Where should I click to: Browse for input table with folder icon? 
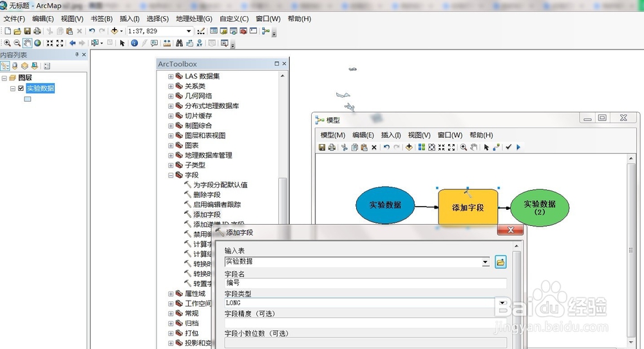(500, 262)
